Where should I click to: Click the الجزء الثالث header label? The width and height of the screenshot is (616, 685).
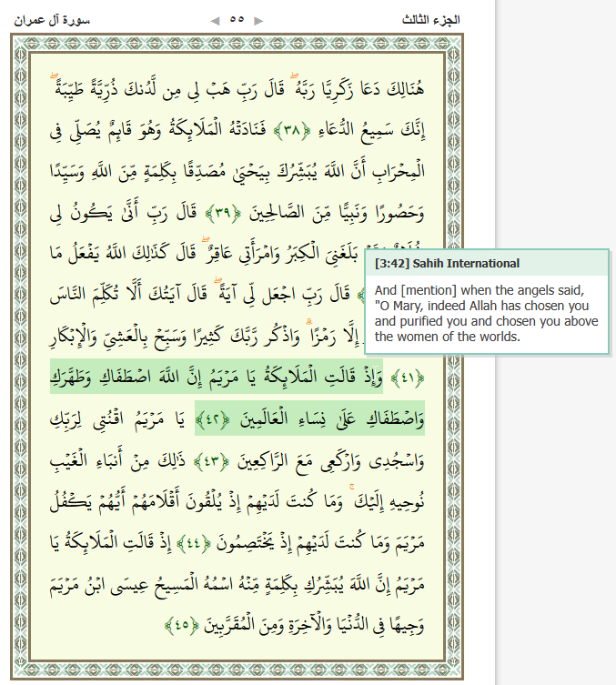pyautogui.click(x=430, y=20)
